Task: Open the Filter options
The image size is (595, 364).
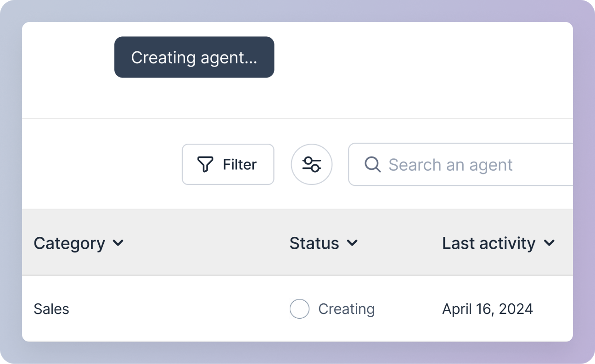Action: (228, 164)
